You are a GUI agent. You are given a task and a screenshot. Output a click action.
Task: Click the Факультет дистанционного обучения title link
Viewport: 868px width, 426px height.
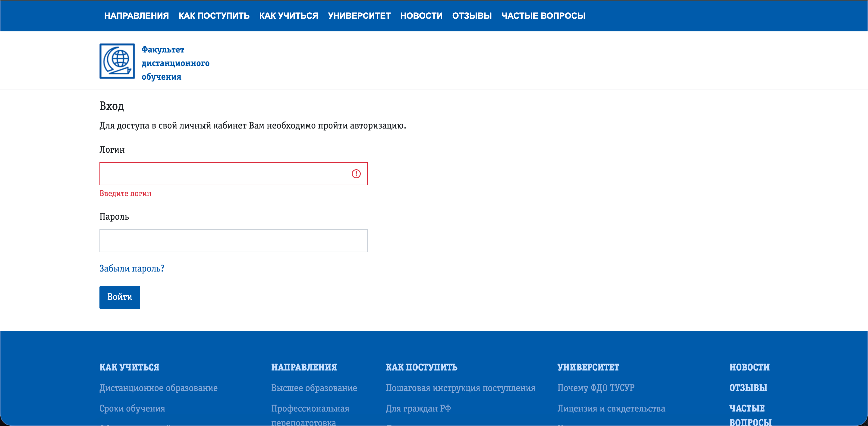pos(175,63)
